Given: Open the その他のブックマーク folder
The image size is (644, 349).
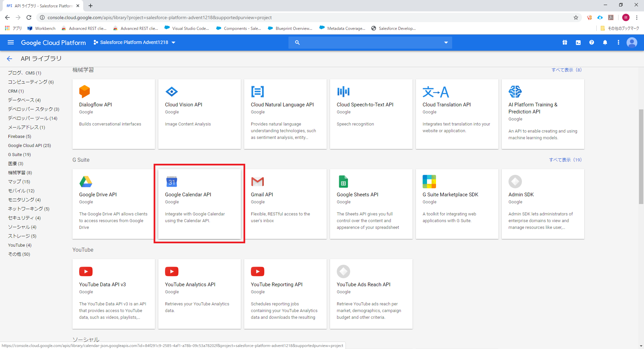Looking at the screenshot, I should [x=620, y=29].
